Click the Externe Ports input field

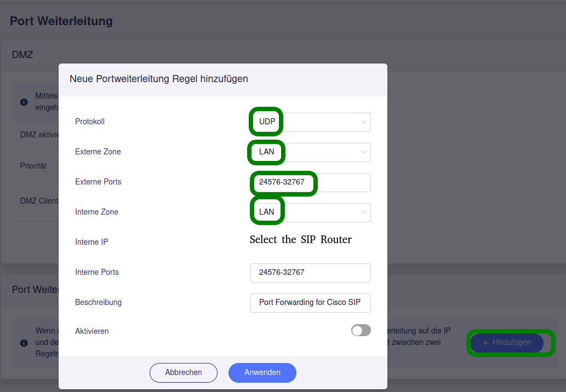pos(310,182)
